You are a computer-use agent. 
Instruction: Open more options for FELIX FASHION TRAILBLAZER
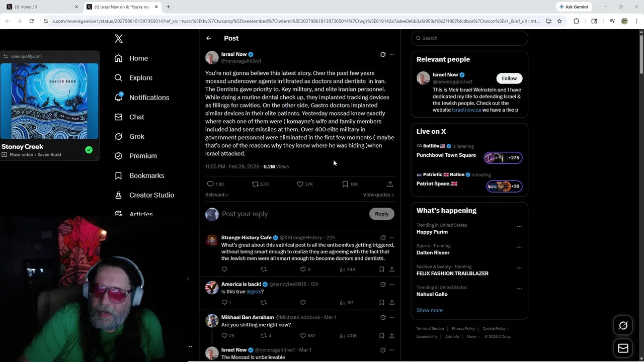coord(519,268)
